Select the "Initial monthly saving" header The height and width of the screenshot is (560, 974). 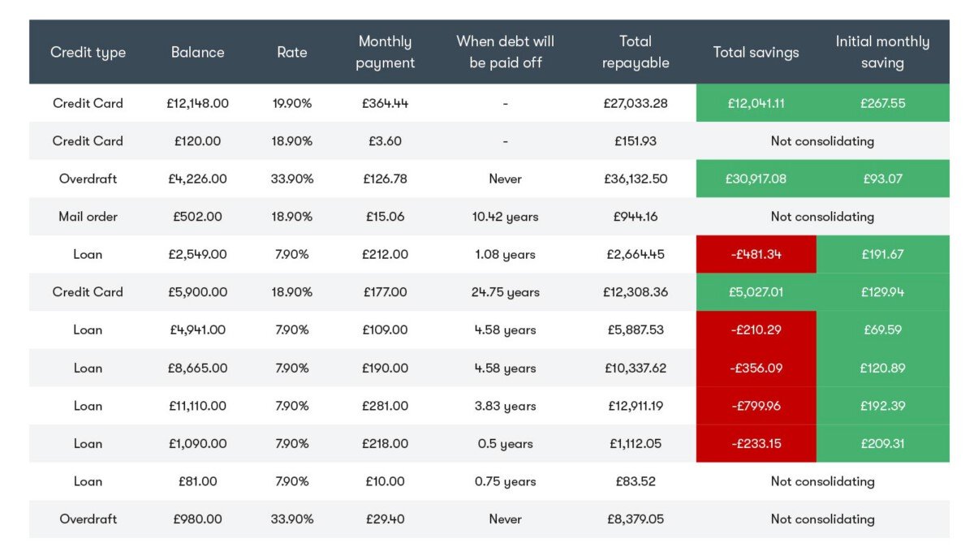pyautogui.click(x=882, y=52)
